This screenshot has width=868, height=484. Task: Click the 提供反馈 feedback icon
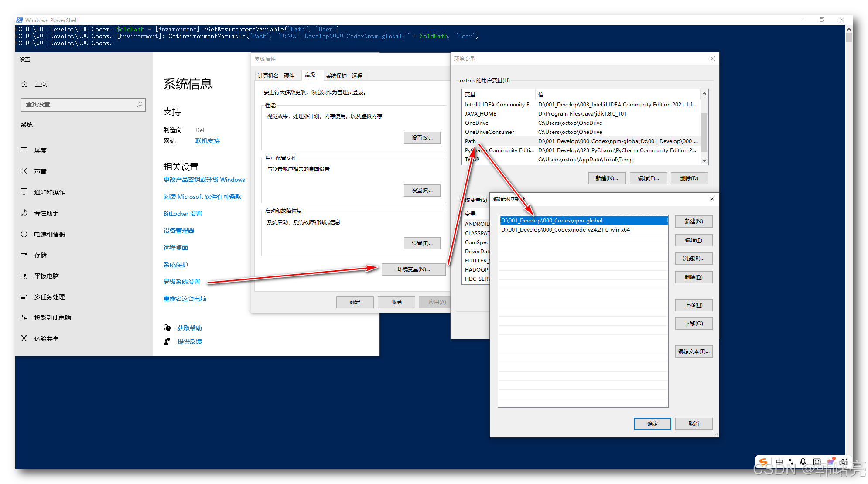167,341
